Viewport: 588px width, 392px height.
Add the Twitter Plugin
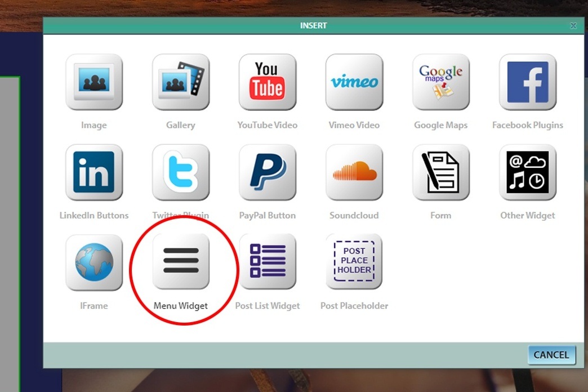pyautogui.click(x=180, y=172)
